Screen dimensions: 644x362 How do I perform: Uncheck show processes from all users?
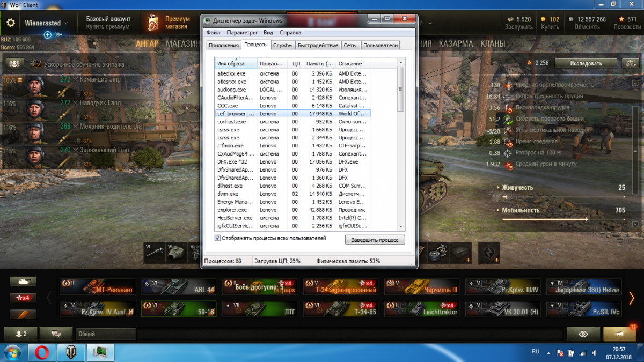217,238
